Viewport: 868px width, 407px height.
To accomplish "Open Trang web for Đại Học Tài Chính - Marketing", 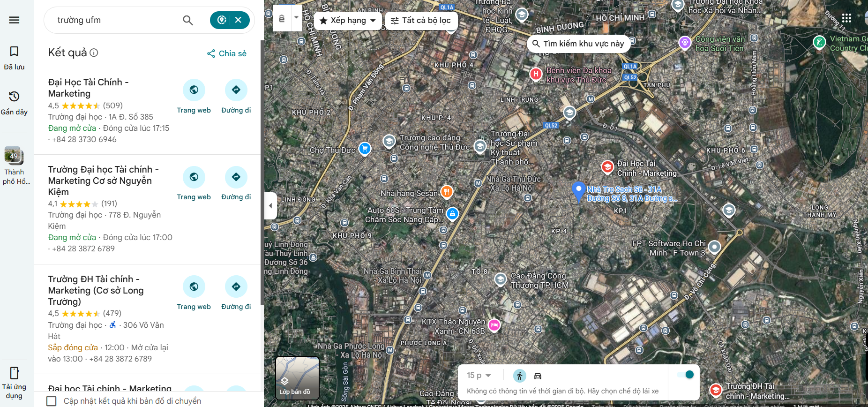I will point(194,97).
